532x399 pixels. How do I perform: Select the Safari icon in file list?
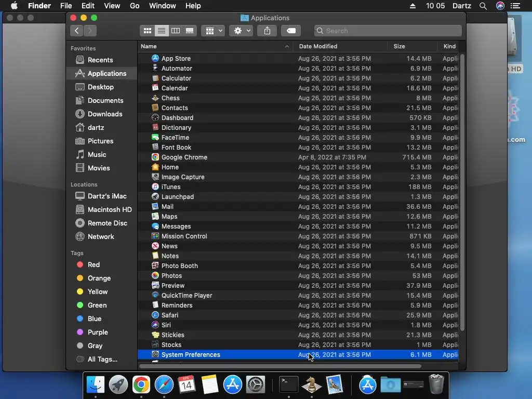(x=155, y=315)
